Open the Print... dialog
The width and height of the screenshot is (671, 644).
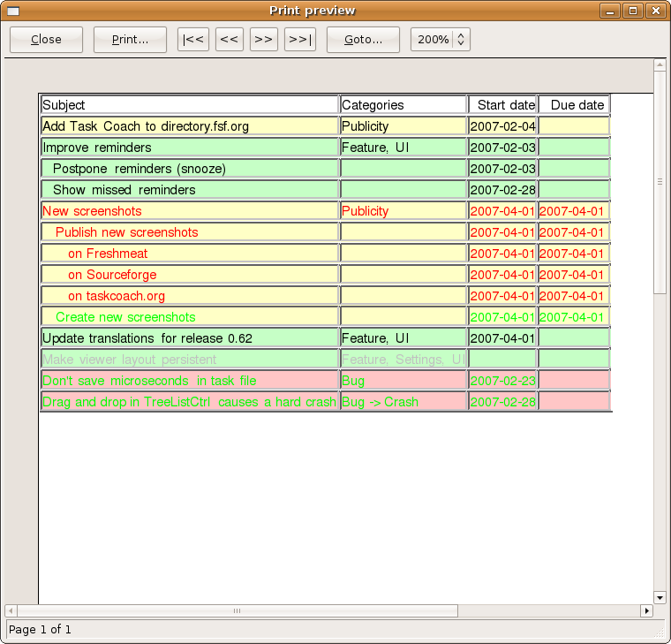[131, 40]
